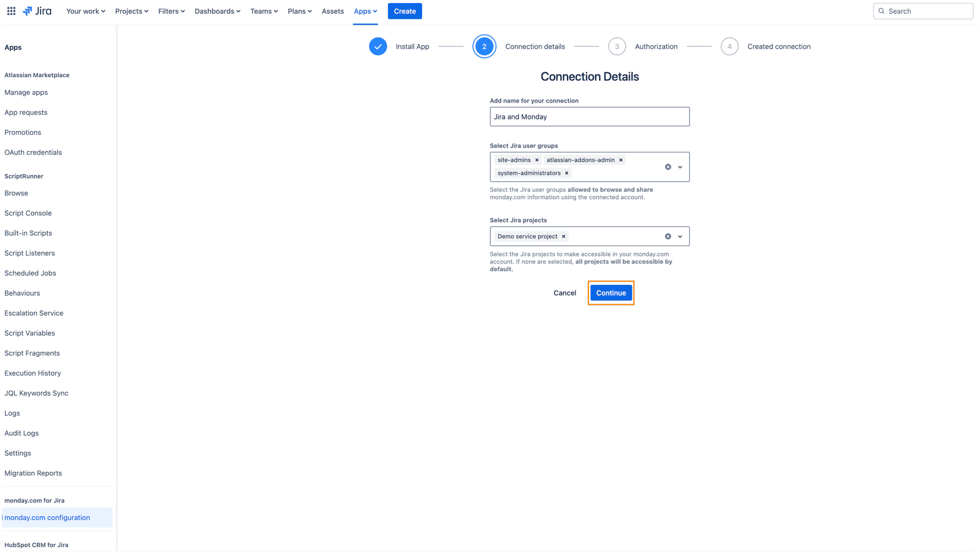
Task: Remove the site-admins group tag
Action: 537,160
